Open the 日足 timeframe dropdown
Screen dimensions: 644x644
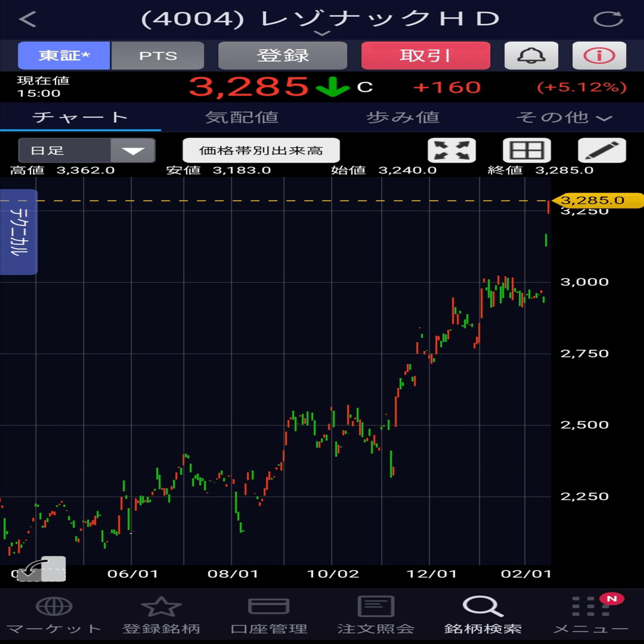tap(86, 150)
